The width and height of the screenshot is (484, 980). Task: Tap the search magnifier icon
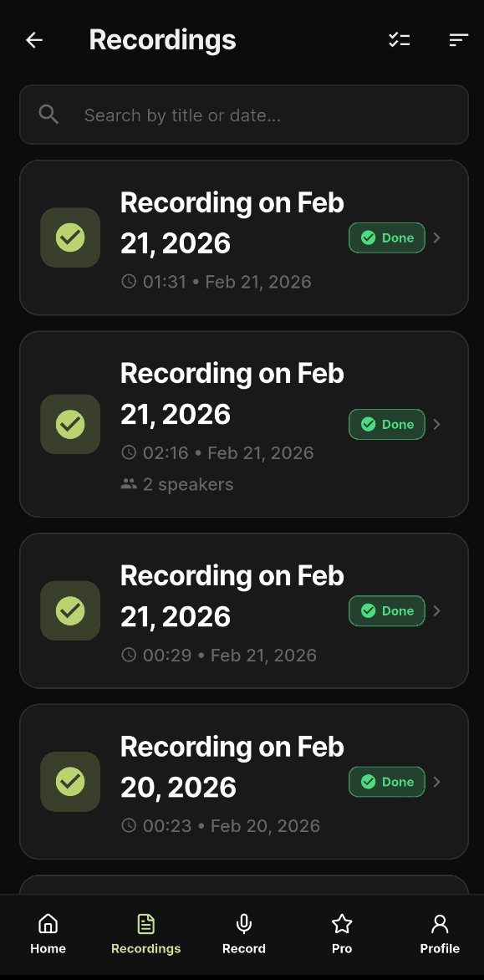(48, 115)
